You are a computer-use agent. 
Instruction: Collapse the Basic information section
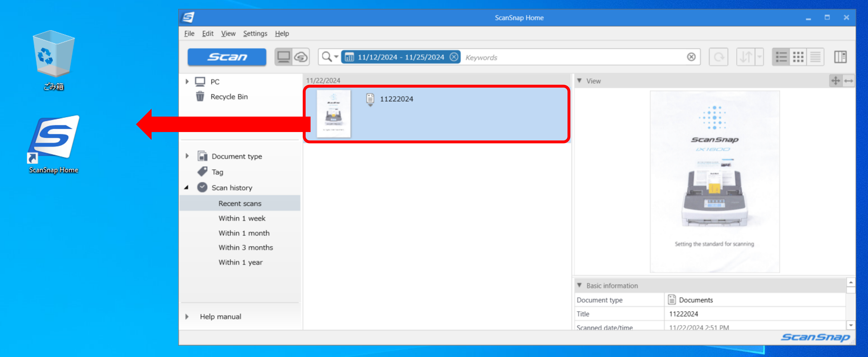(579, 285)
